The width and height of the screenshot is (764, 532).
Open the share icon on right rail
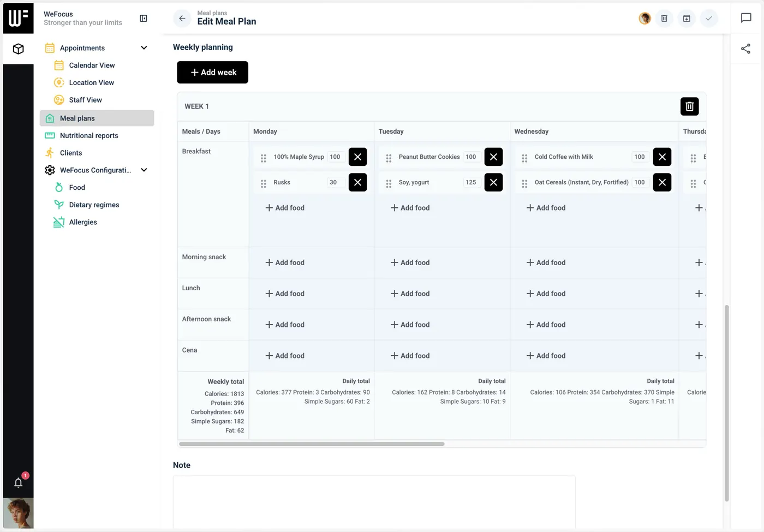(746, 49)
